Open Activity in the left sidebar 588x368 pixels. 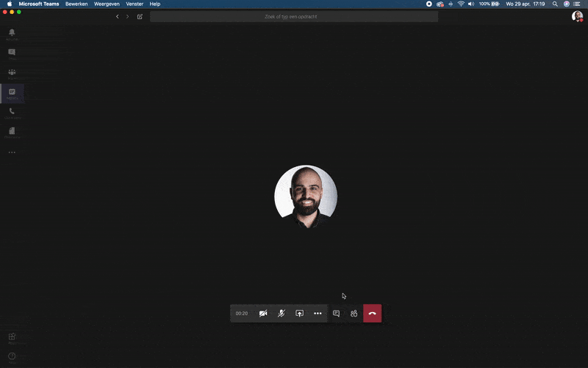click(12, 34)
